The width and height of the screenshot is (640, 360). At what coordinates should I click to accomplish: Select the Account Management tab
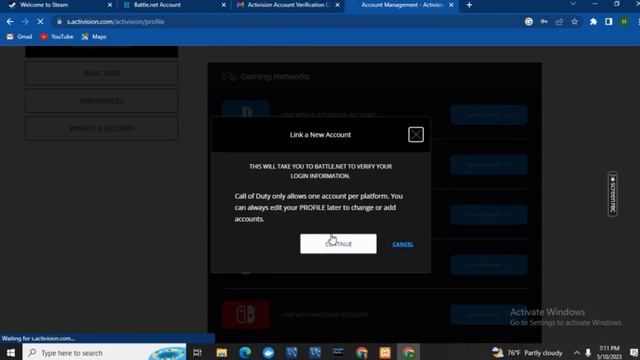pos(402,5)
